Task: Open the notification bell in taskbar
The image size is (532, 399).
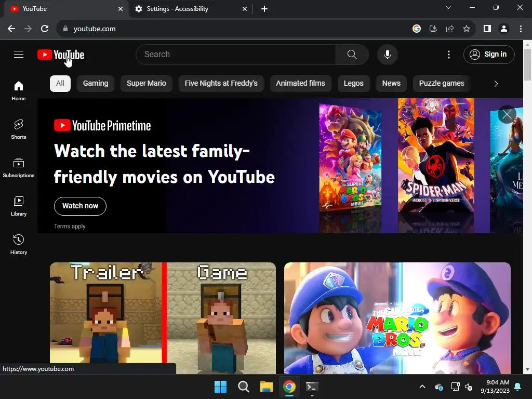Action: (518, 387)
